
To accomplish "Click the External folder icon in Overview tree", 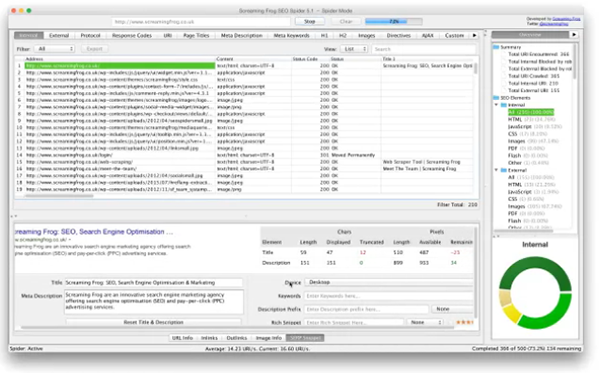I will click(x=504, y=170).
